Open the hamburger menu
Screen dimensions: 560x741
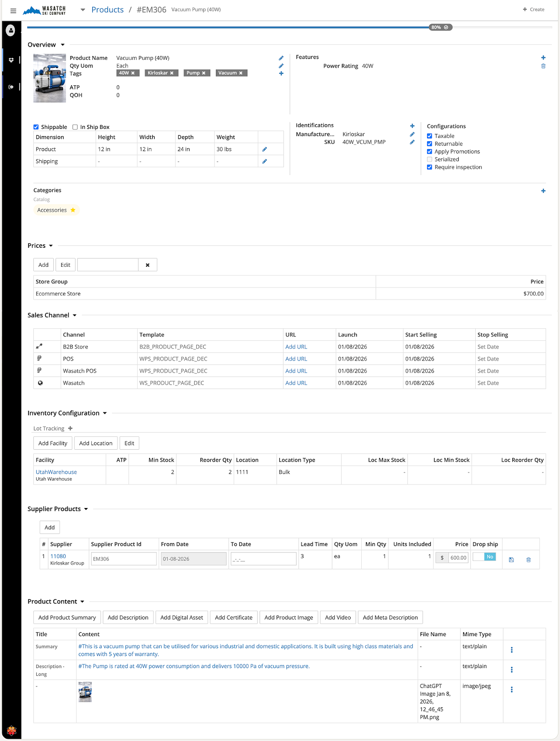click(x=13, y=11)
